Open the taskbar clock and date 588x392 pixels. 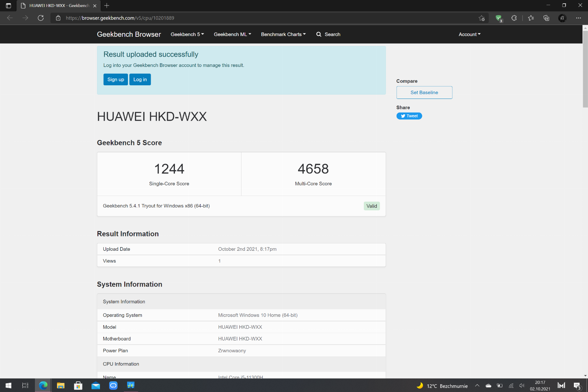(x=540, y=385)
